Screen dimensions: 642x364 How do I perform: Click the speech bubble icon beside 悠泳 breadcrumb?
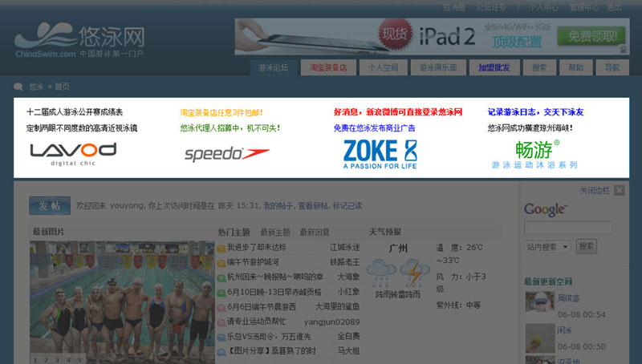coord(18,87)
